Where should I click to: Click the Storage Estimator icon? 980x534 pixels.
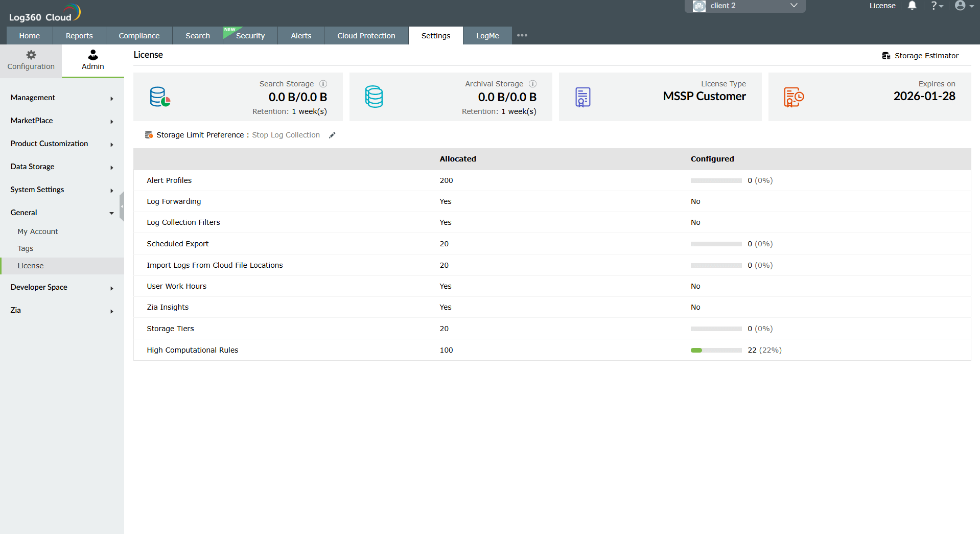tap(886, 56)
